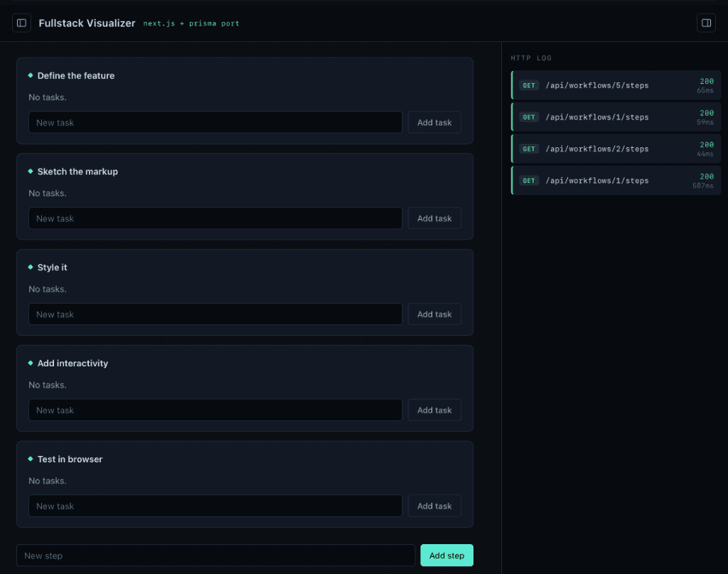Click the Sketch the markup step title

pos(77,171)
